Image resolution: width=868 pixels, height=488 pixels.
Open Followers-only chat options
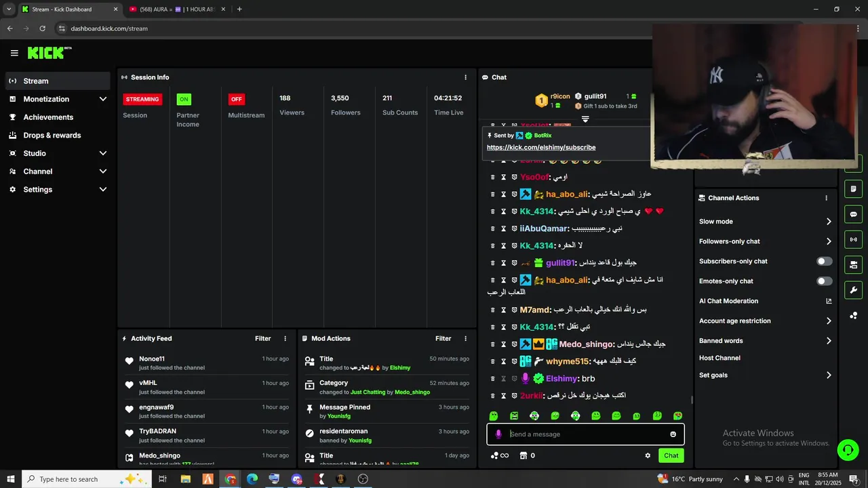766,241
